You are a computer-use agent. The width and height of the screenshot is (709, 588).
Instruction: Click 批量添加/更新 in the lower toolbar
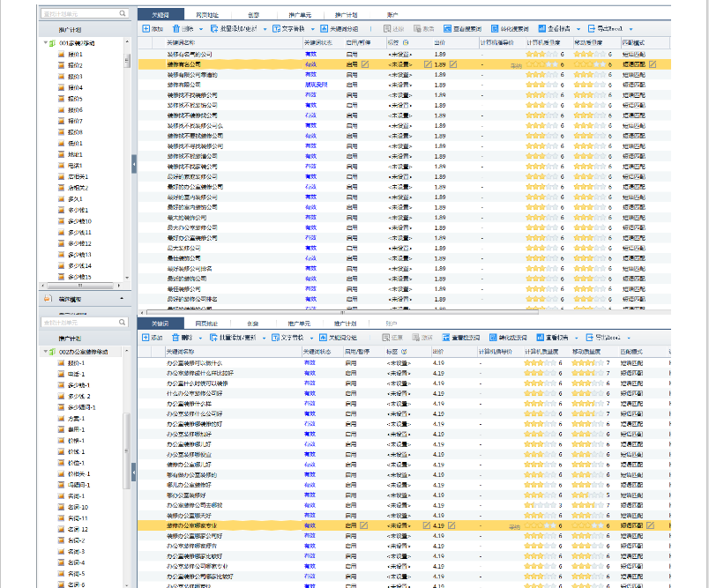233,338
